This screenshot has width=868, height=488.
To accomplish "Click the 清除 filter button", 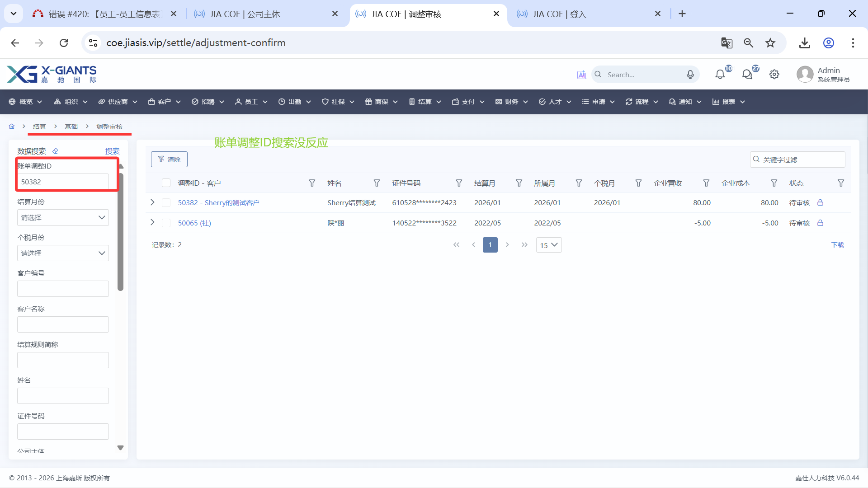I will (x=169, y=160).
